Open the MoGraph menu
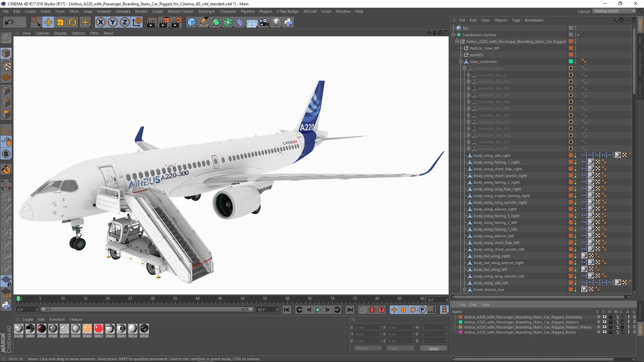Screen dimensions: 644x362 coord(206,11)
